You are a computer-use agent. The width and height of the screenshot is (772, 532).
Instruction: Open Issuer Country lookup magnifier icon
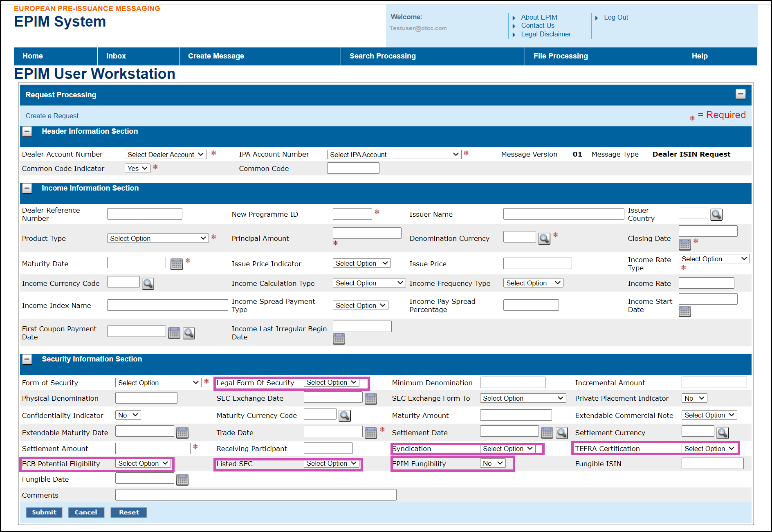pyautogui.click(x=716, y=215)
